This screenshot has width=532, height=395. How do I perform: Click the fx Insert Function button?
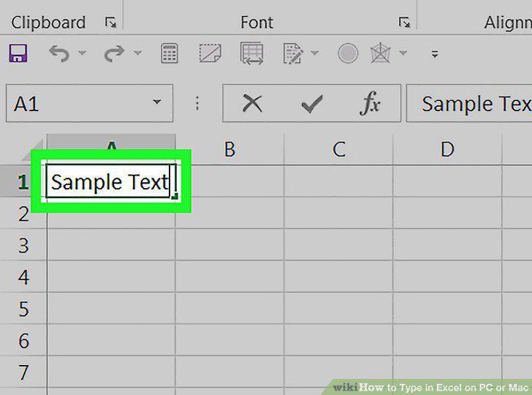[370, 103]
